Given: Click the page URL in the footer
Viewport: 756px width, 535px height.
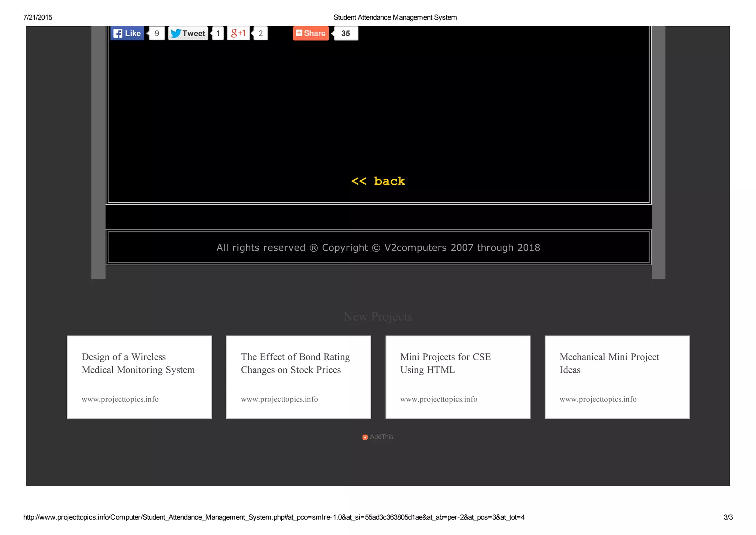Looking at the screenshot, I should [274, 517].
